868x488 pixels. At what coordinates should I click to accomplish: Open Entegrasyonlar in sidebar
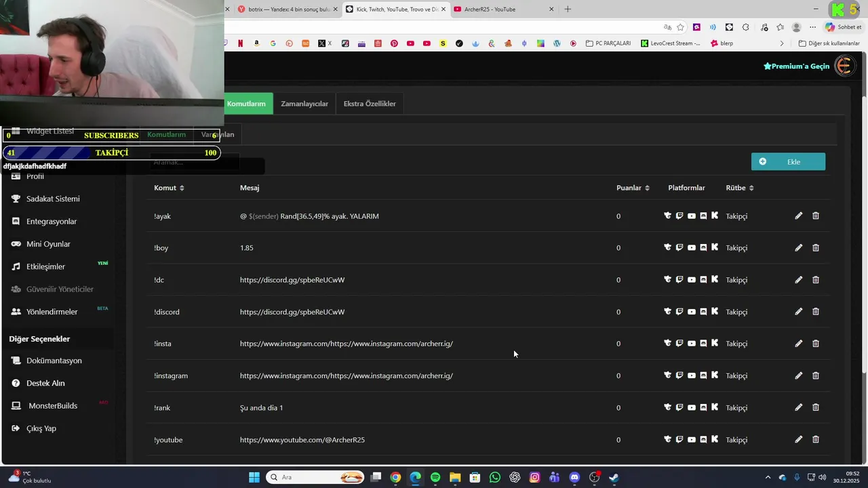click(52, 221)
